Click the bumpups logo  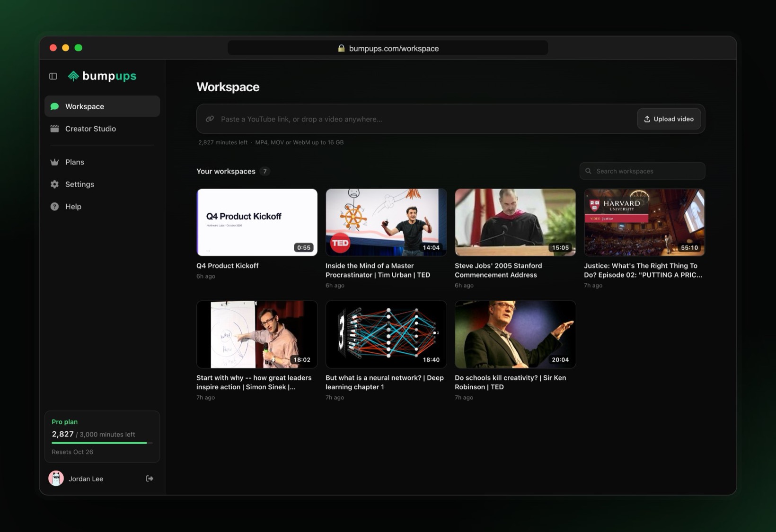pyautogui.click(x=102, y=76)
